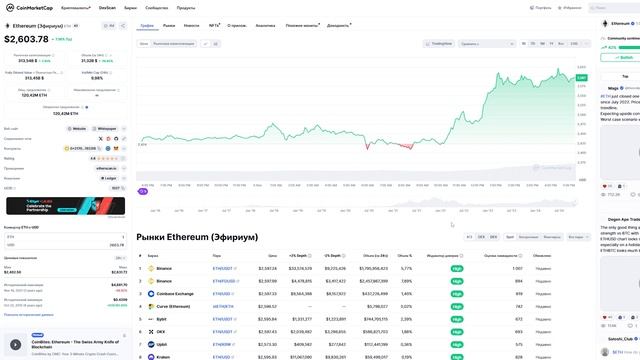Switch chart to line view icon
This screenshot has height=360, width=640.
206,44
